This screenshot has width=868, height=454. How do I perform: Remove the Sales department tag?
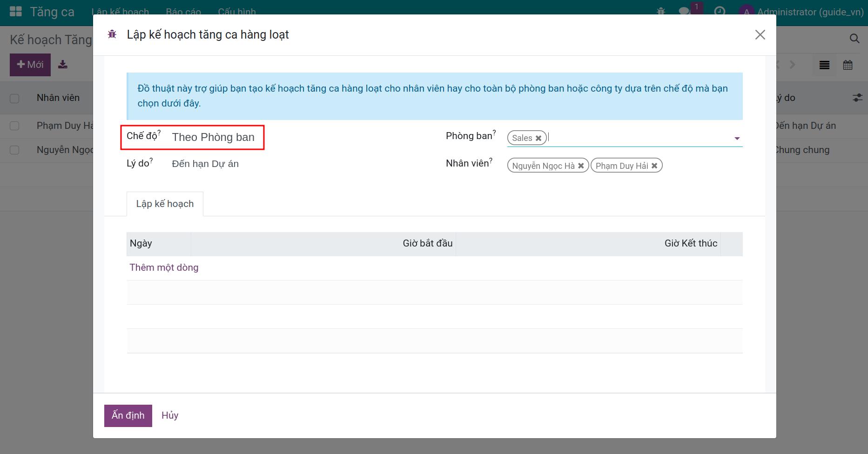tap(538, 138)
